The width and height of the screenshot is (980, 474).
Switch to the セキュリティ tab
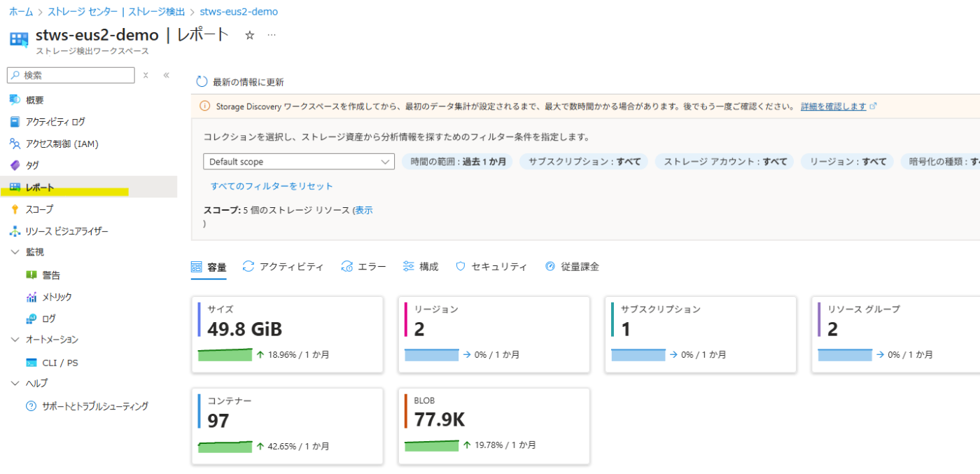pos(491,267)
